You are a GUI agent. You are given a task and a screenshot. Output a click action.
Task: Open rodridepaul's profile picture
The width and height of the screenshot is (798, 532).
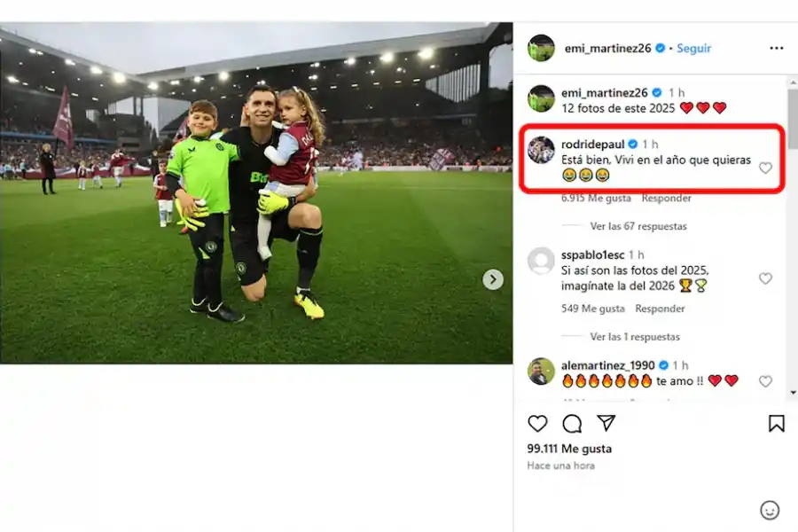click(541, 150)
